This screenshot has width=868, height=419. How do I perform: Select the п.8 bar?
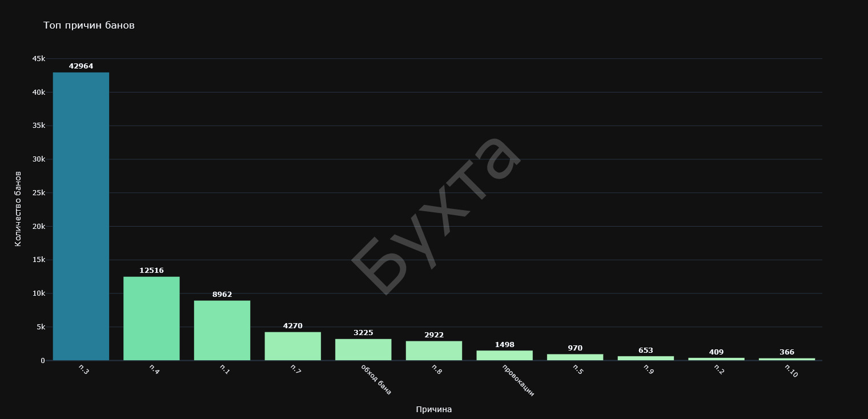click(x=434, y=350)
